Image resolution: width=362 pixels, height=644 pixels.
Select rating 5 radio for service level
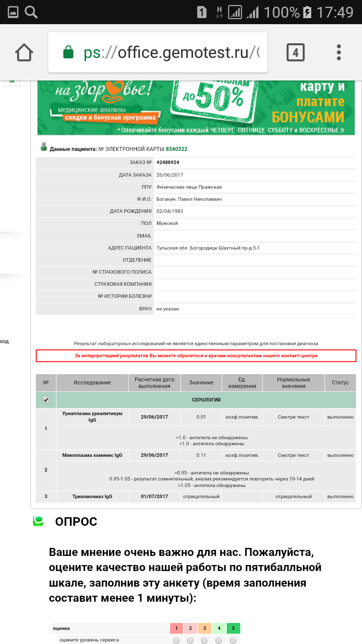[x=233, y=640]
